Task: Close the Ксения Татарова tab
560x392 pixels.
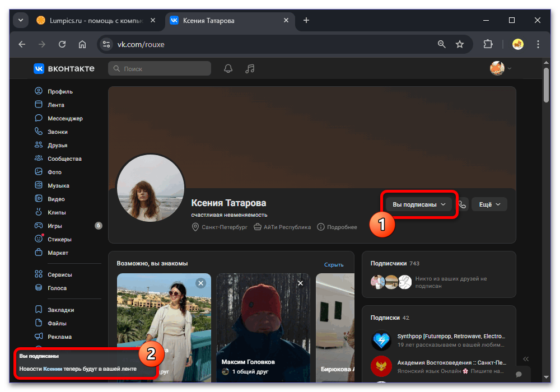Action: pos(286,20)
